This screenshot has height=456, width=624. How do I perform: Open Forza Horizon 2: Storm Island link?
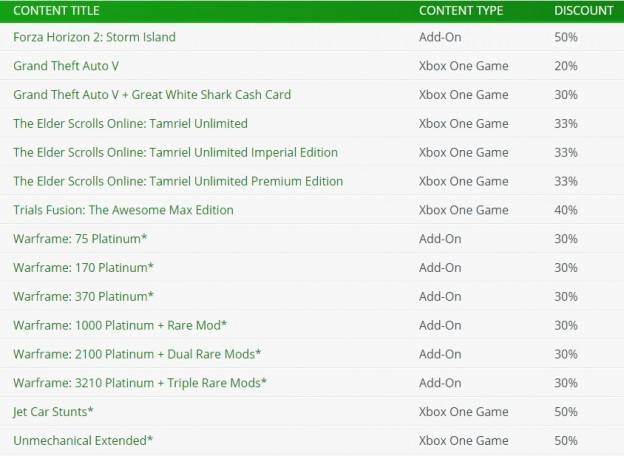coord(94,37)
